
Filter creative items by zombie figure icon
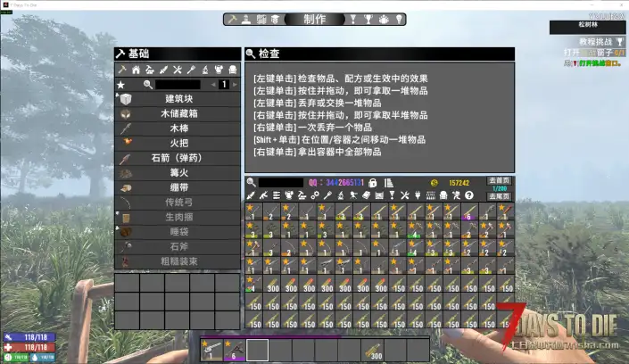pos(456,195)
